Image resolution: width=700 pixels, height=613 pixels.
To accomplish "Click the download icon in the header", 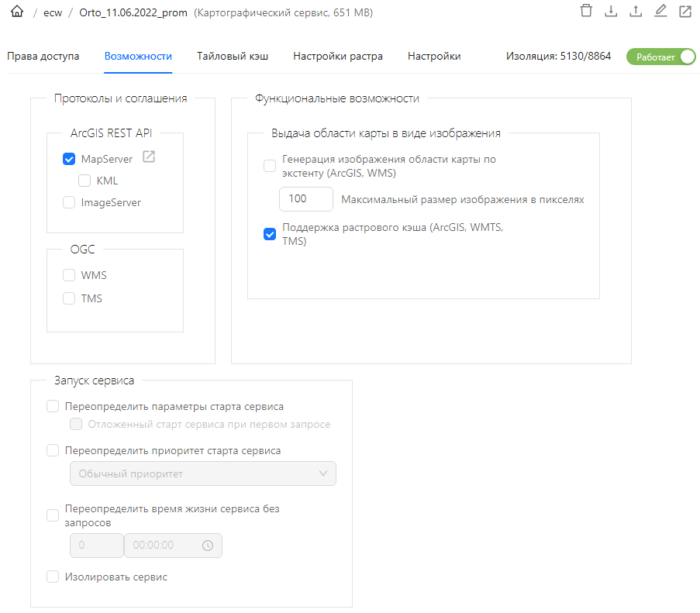I will click(x=611, y=11).
